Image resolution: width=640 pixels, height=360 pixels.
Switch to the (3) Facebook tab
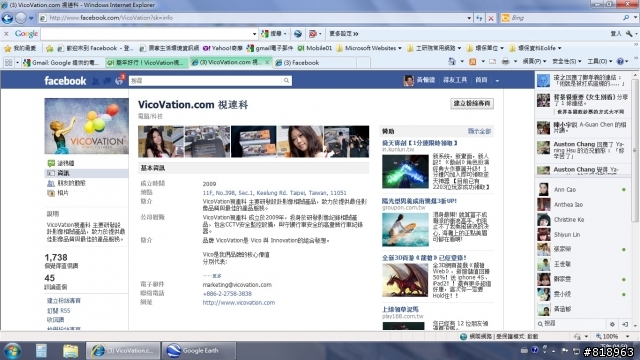314,62
